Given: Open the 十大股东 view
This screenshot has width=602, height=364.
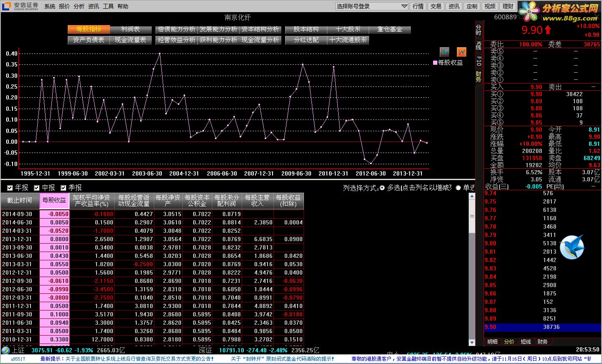Looking at the screenshot, I should pyautogui.click(x=348, y=29).
